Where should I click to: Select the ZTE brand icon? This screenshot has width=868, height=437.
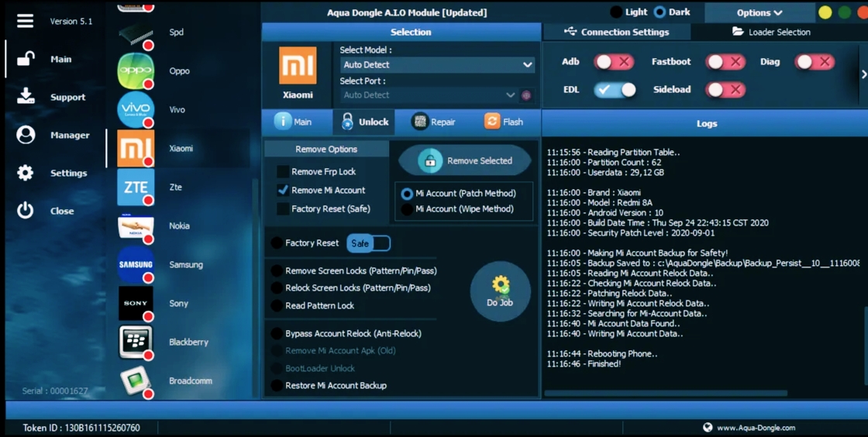136,187
